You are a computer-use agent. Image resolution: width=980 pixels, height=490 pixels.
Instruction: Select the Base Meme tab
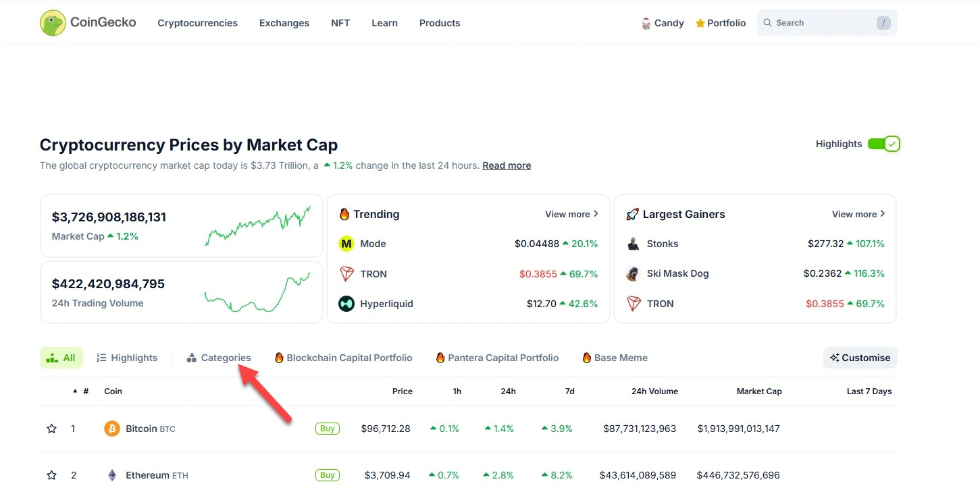coord(615,358)
